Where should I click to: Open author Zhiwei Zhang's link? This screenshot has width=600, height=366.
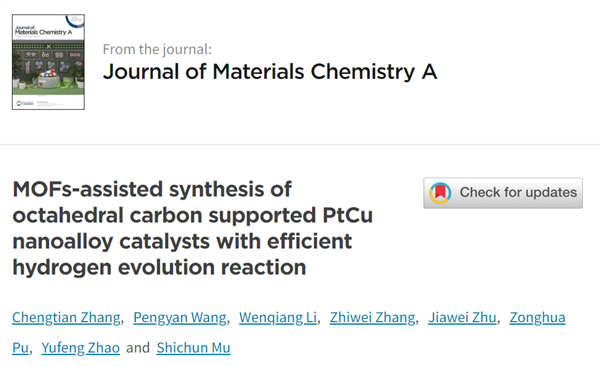(372, 318)
